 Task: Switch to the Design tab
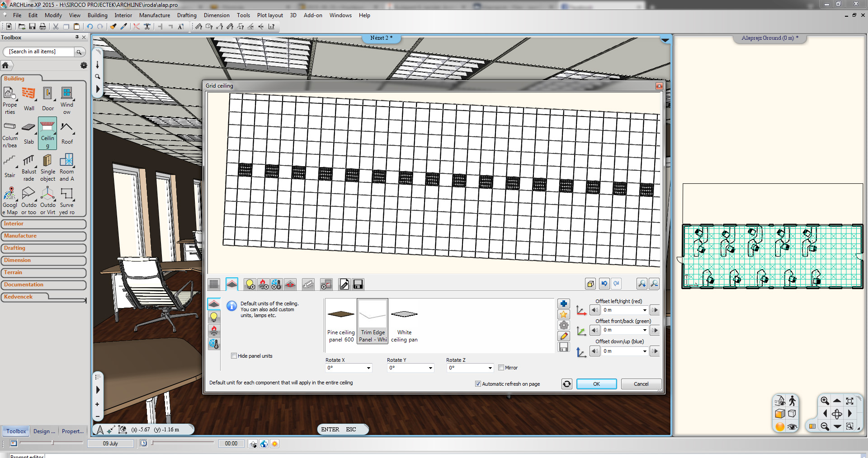click(x=44, y=431)
